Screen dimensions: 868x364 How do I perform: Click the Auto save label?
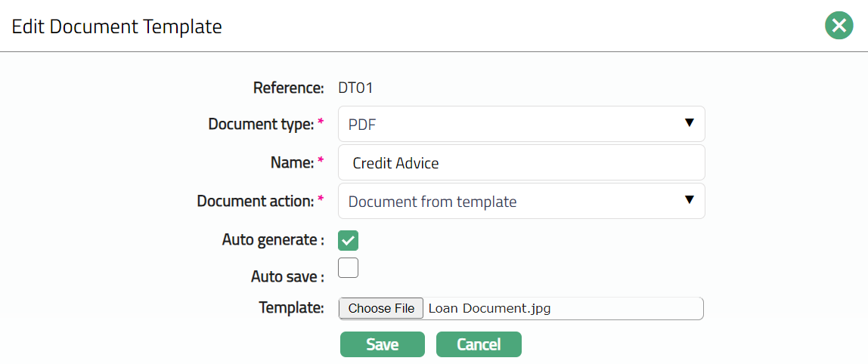point(287,276)
